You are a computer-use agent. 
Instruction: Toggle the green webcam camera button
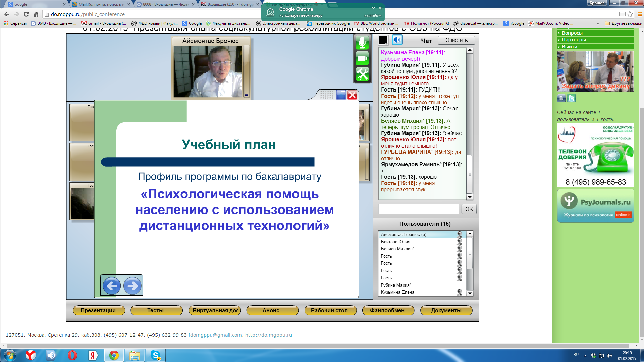362,59
